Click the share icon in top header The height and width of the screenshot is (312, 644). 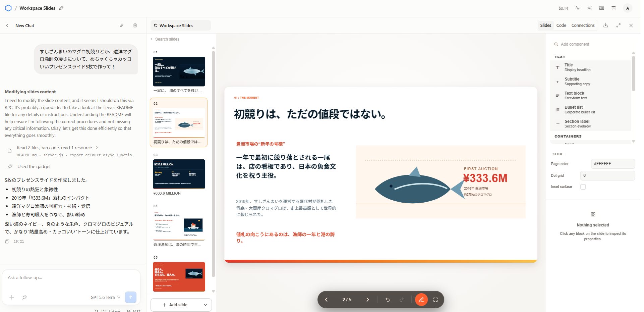coord(589,8)
